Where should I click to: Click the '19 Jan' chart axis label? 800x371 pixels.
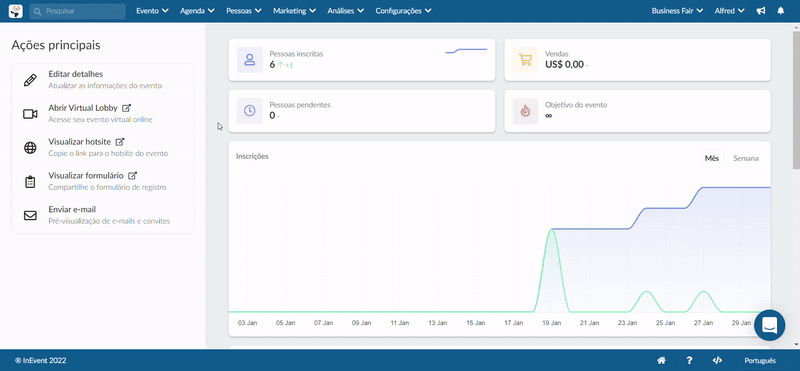552,323
